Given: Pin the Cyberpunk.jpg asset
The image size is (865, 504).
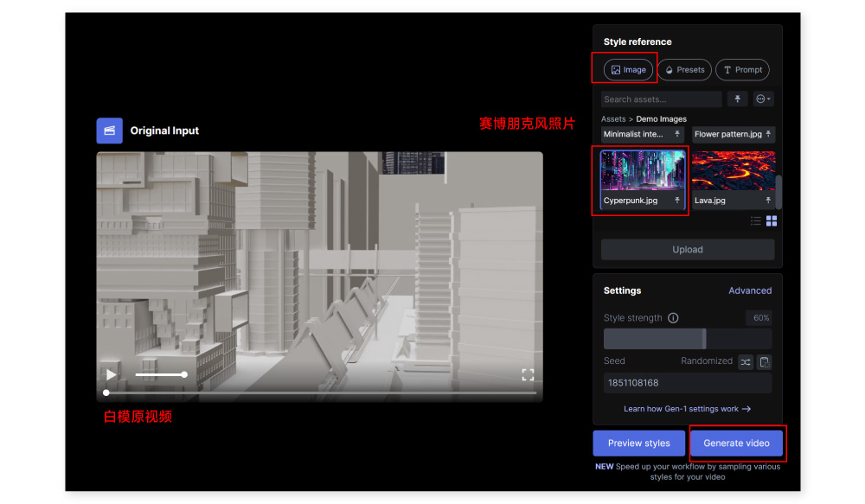Looking at the screenshot, I should [677, 201].
